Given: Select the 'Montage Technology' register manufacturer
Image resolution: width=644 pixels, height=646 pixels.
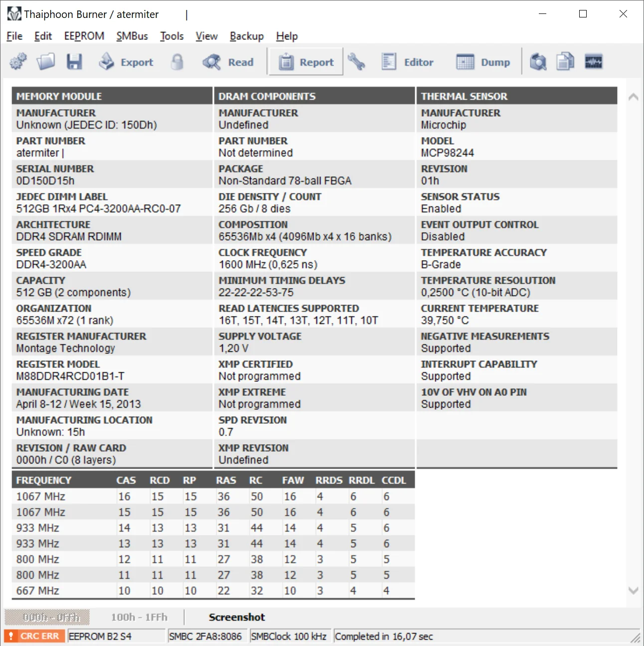Looking at the screenshot, I should point(66,348).
